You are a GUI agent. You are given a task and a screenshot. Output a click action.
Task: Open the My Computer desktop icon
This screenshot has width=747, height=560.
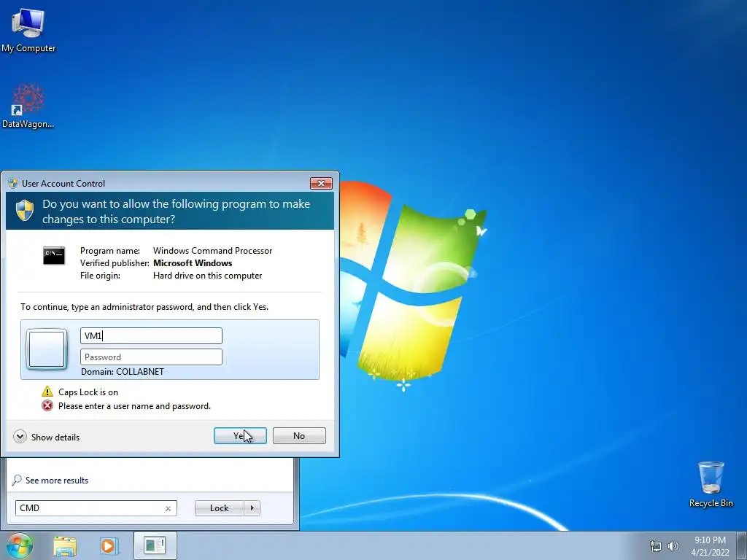(28, 31)
